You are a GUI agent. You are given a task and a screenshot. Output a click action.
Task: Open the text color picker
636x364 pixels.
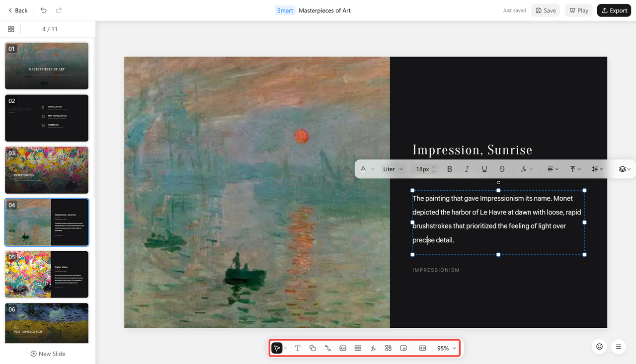pos(363,169)
